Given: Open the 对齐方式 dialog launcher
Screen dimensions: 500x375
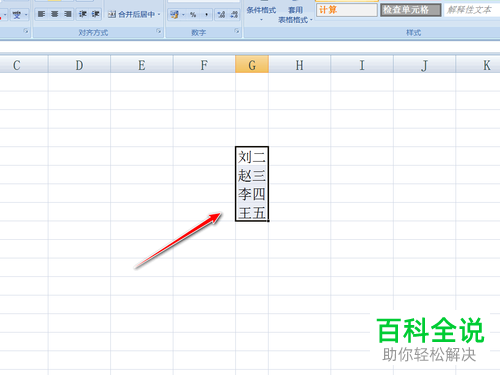Looking at the screenshot, I should point(159,31).
